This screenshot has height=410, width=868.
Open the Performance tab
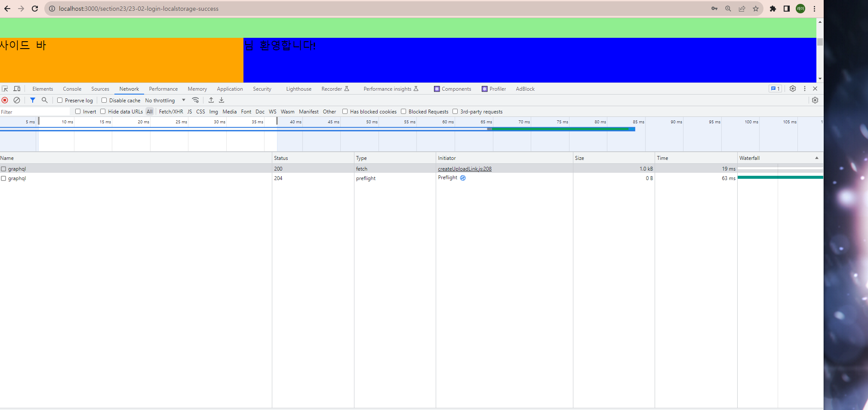tap(163, 89)
